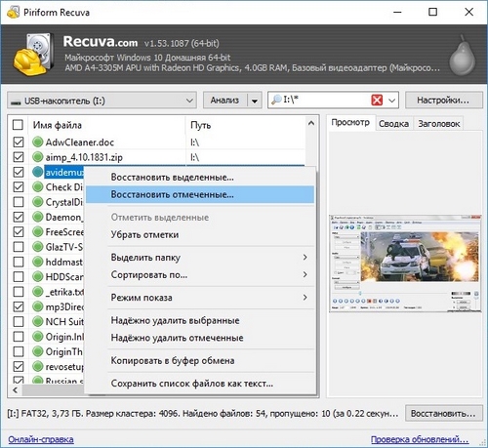The height and width of the screenshot is (448, 488).
Task: Check the GlazTV-S file checkbox
Action: [19, 247]
